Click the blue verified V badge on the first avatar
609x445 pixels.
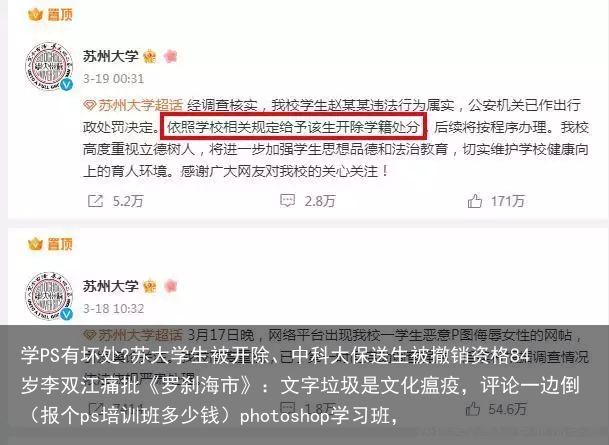coord(67,84)
